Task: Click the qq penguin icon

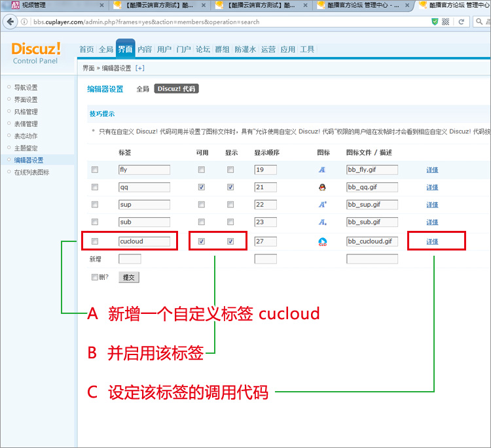Action: click(x=322, y=187)
